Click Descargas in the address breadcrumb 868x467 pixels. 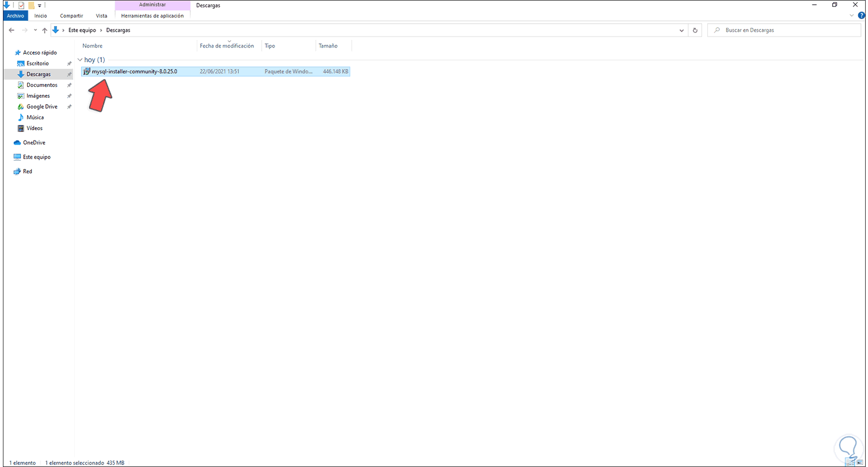coord(118,30)
